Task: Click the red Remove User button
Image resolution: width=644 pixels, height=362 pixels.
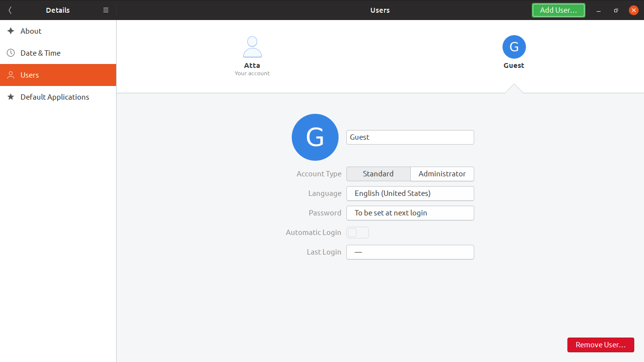Action: [600, 345]
